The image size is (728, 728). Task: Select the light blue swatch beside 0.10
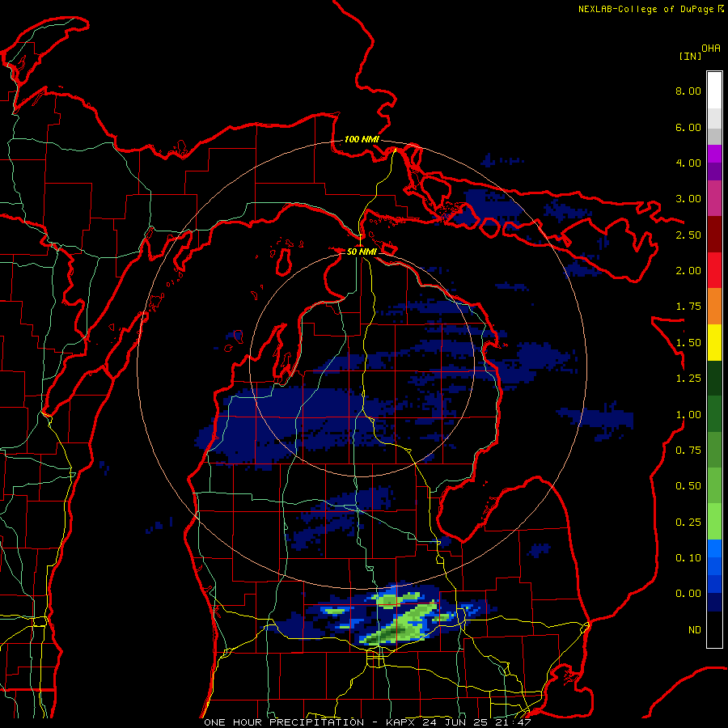pos(714,548)
